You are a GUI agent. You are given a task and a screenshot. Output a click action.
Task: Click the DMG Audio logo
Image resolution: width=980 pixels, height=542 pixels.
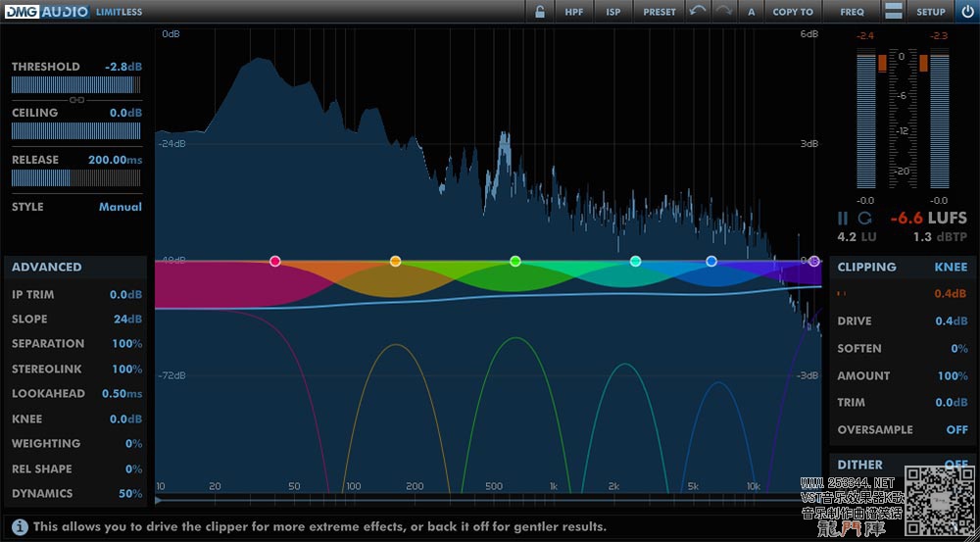47,11
